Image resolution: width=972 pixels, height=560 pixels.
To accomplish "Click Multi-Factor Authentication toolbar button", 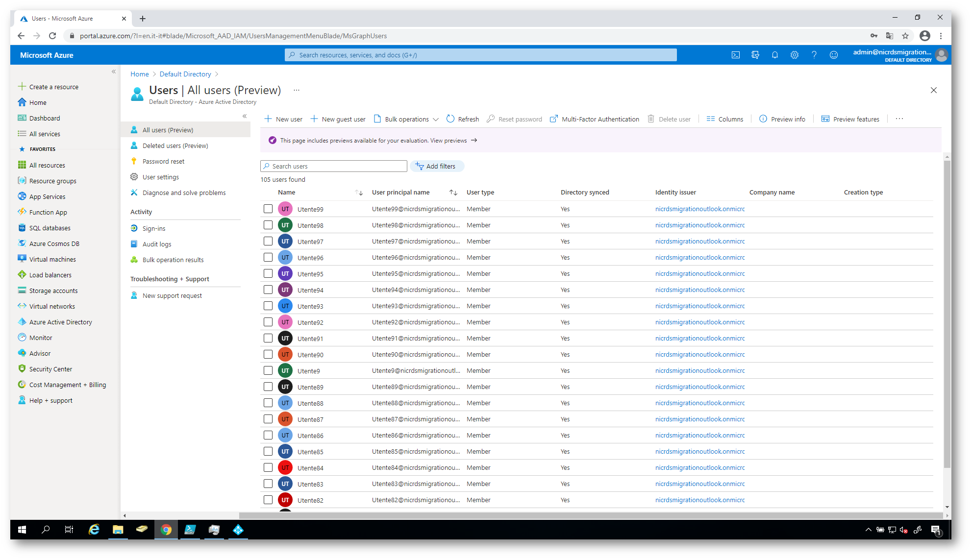I will pyautogui.click(x=595, y=119).
